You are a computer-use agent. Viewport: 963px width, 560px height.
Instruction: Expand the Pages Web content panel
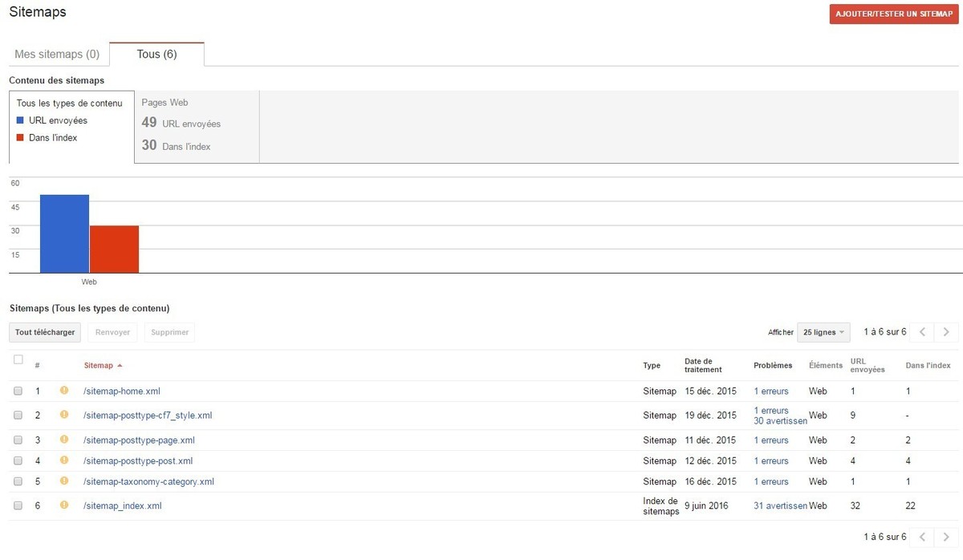point(197,126)
